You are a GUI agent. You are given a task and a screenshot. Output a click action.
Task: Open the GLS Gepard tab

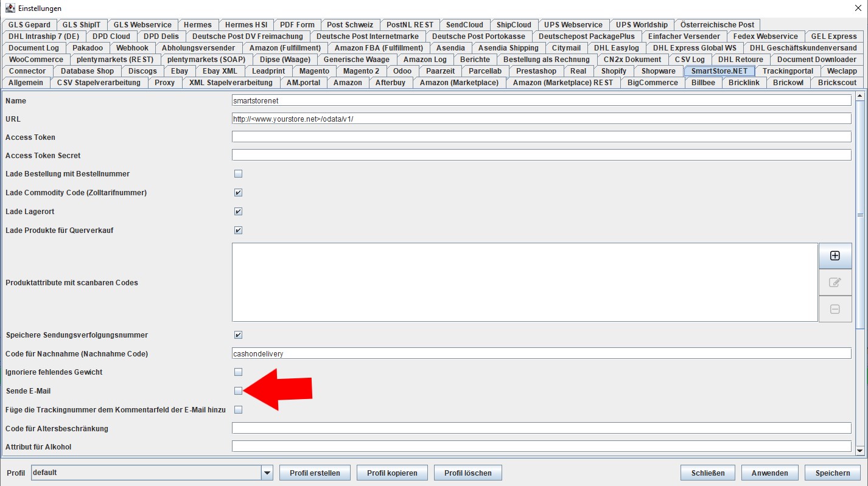tap(29, 25)
